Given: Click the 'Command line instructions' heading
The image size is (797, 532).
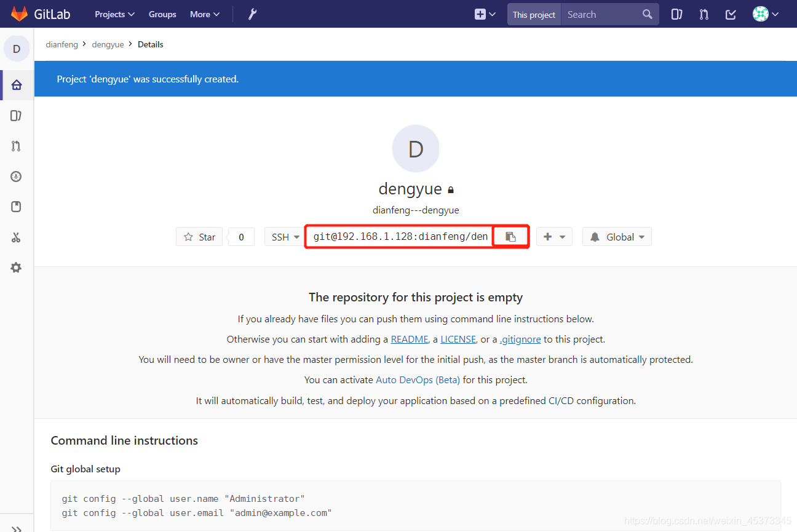Looking at the screenshot, I should (124, 441).
